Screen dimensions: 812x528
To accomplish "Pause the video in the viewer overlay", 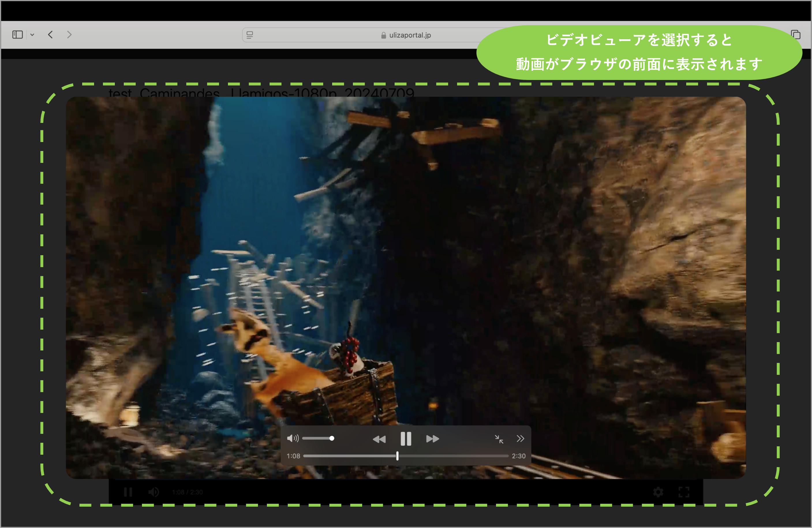I will pyautogui.click(x=406, y=439).
